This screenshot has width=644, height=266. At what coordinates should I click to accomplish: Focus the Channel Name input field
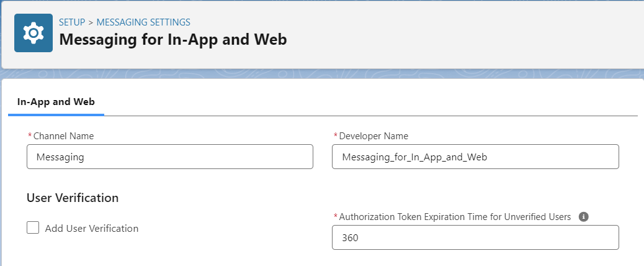coord(169,157)
